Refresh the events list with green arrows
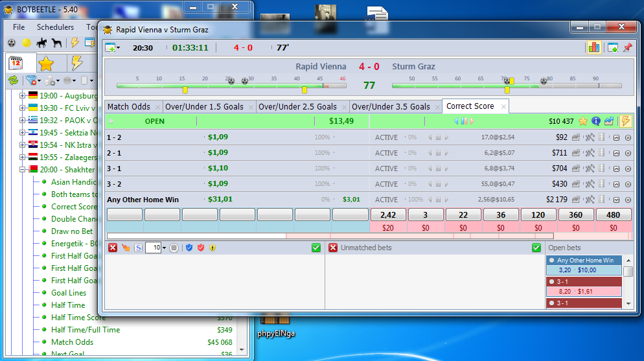The height and width of the screenshot is (361, 644). (x=13, y=80)
